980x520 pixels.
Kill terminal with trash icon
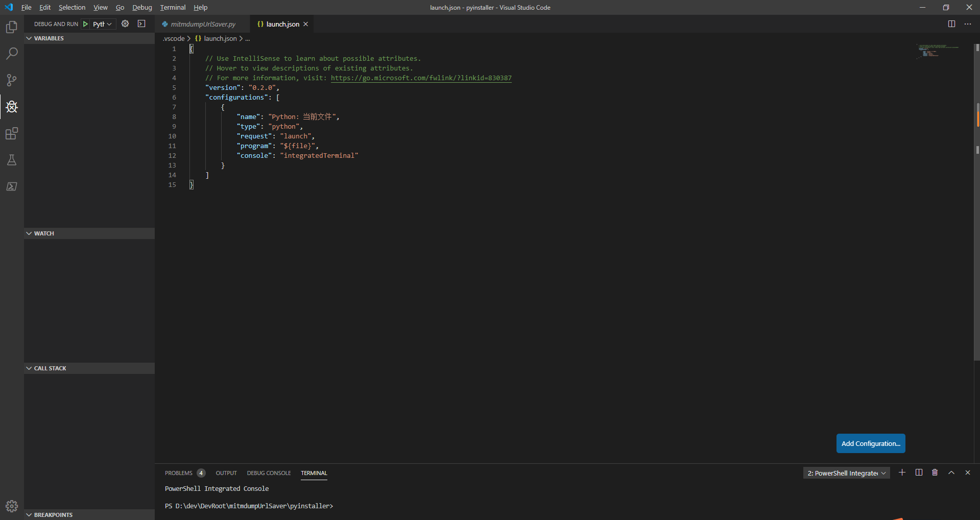click(935, 472)
